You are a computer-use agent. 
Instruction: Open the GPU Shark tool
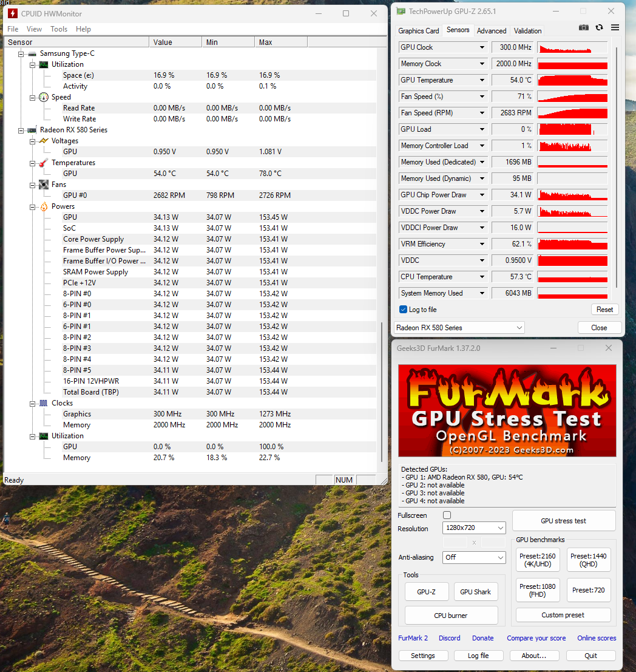click(475, 592)
